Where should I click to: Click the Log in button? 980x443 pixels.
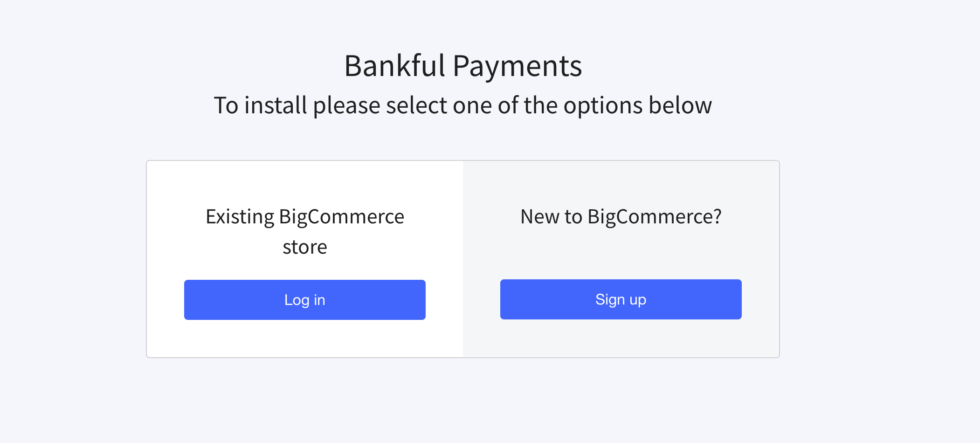pyautogui.click(x=304, y=300)
